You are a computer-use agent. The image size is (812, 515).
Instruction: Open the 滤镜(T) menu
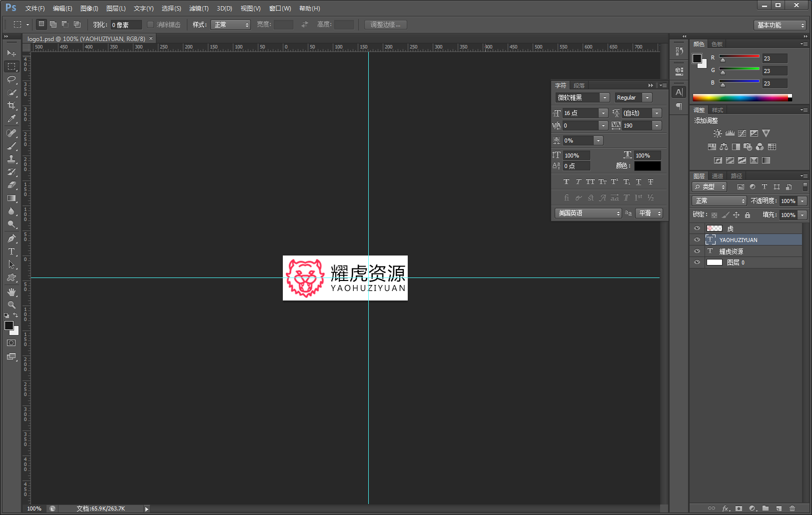[x=199, y=8]
